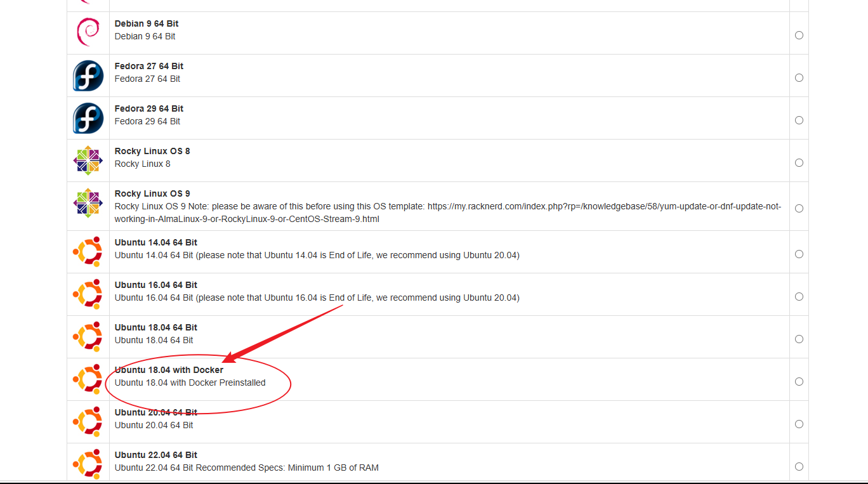The image size is (868, 484).
Task: Click the Fedora 29 64 Bit logo
Action: pyautogui.click(x=88, y=118)
